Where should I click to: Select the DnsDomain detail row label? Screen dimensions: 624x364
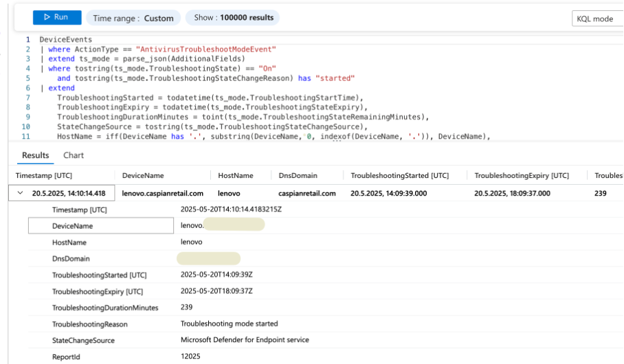pos(71,259)
